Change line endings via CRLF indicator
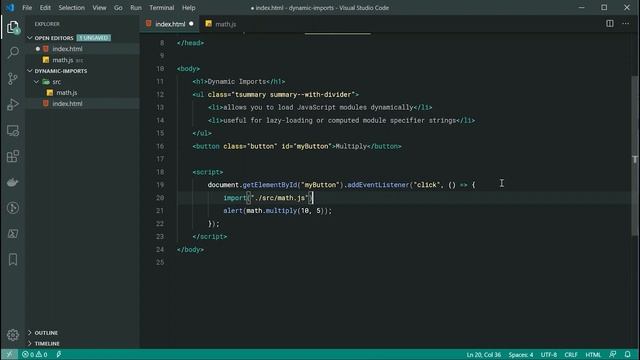Viewport: 640px width, 360px height. pyautogui.click(x=571, y=355)
